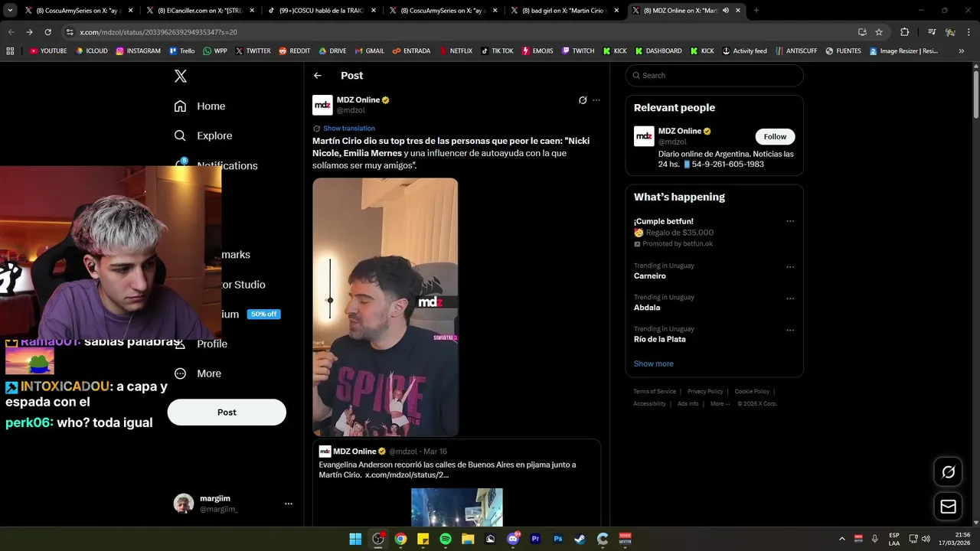Open Steam from taskbar
This screenshot has height=551, width=980.
coord(580,539)
